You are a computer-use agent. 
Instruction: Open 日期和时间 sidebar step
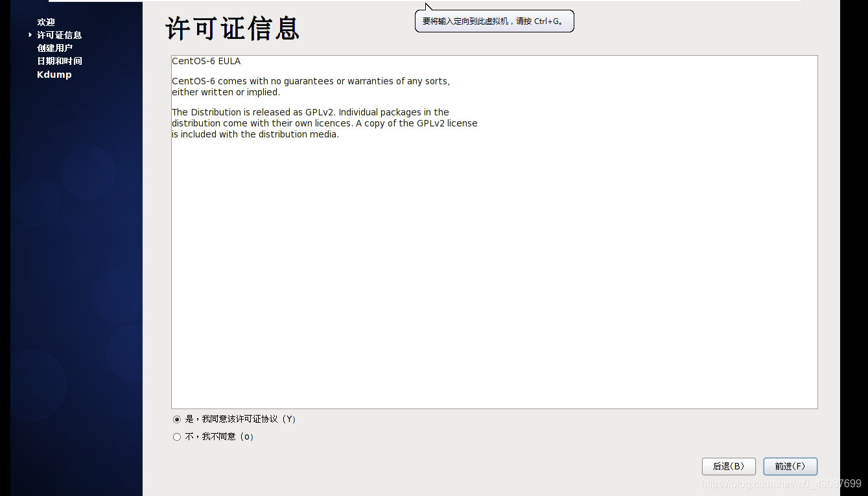(59, 61)
